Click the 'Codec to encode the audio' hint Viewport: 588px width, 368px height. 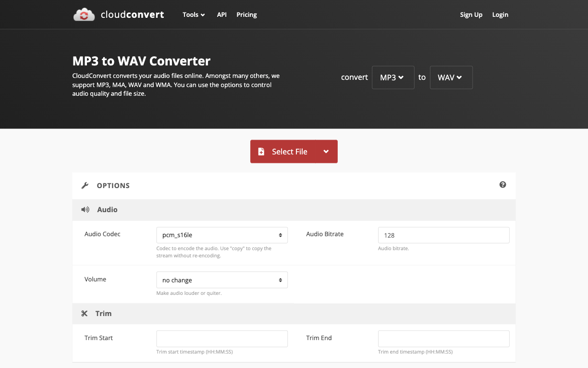[x=214, y=252]
